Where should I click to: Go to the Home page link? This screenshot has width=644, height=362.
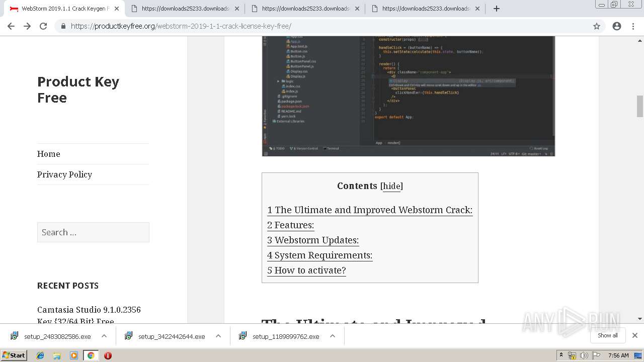48,154
